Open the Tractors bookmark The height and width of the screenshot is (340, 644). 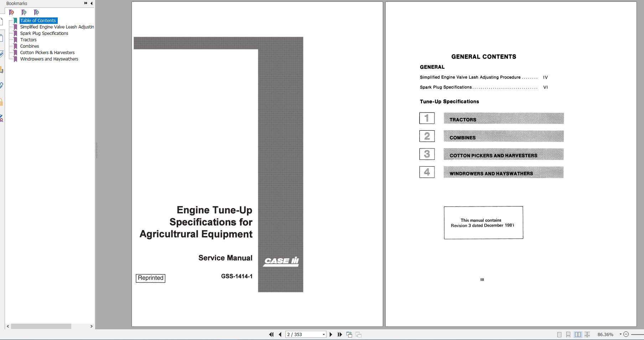point(28,40)
